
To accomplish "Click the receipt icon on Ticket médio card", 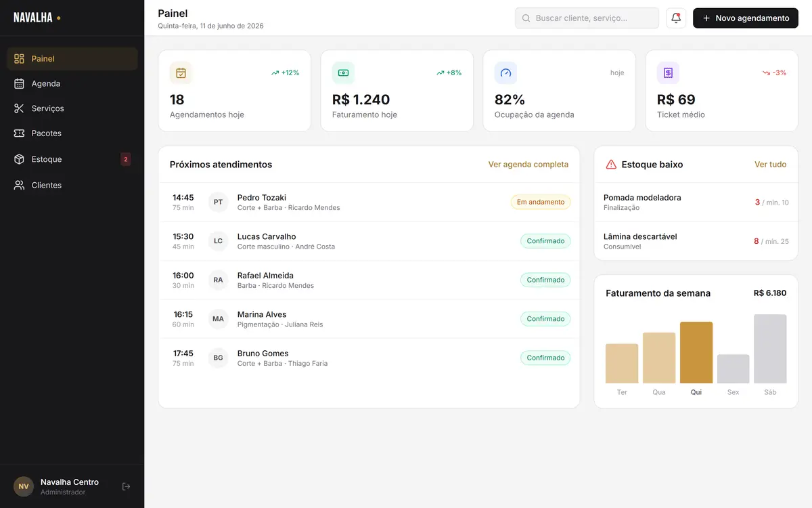I will 669,72.
